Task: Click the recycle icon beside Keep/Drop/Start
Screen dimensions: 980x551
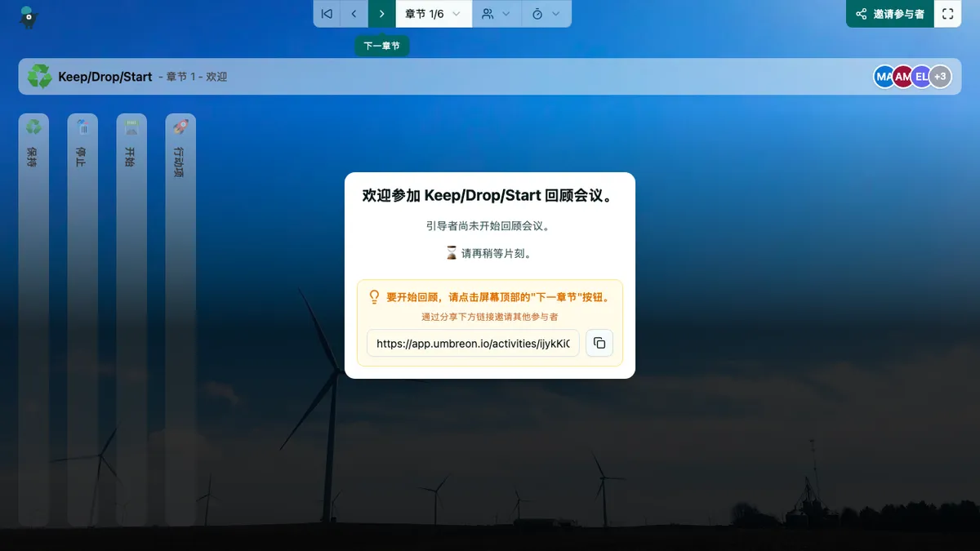Action: coord(39,77)
